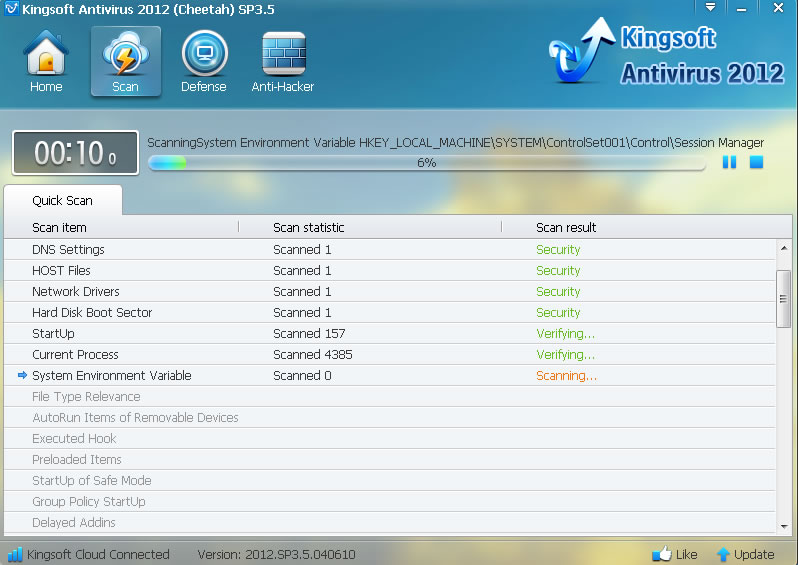Click Verifying... result for StartUp
Viewport: 798px width, 565px height.
coord(565,334)
